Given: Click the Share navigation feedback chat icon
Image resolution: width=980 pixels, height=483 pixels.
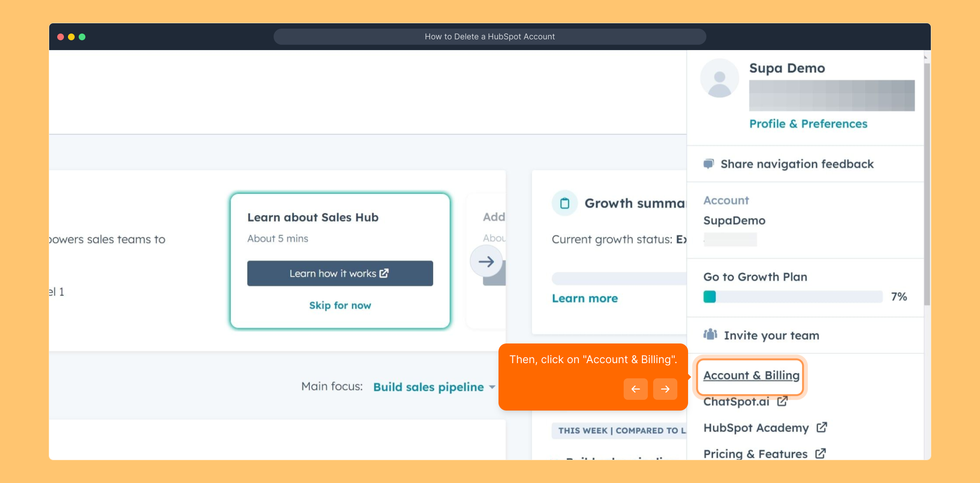Looking at the screenshot, I should point(709,164).
